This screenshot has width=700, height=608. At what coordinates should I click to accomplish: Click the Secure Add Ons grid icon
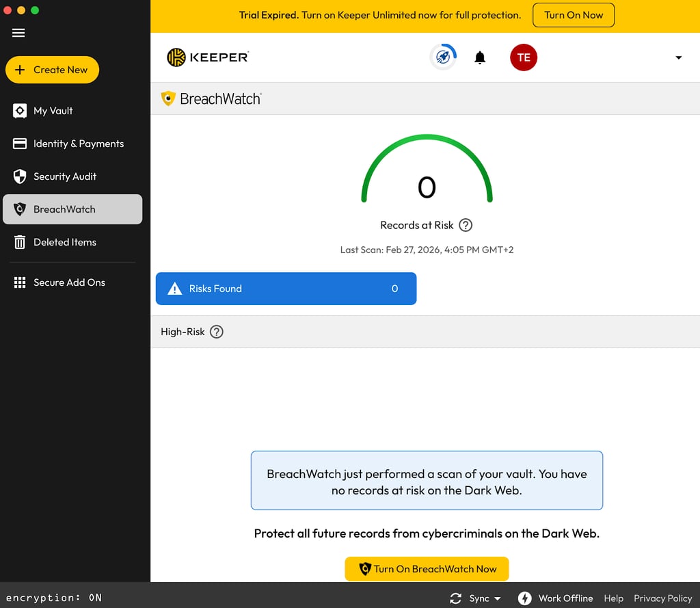coord(20,282)
